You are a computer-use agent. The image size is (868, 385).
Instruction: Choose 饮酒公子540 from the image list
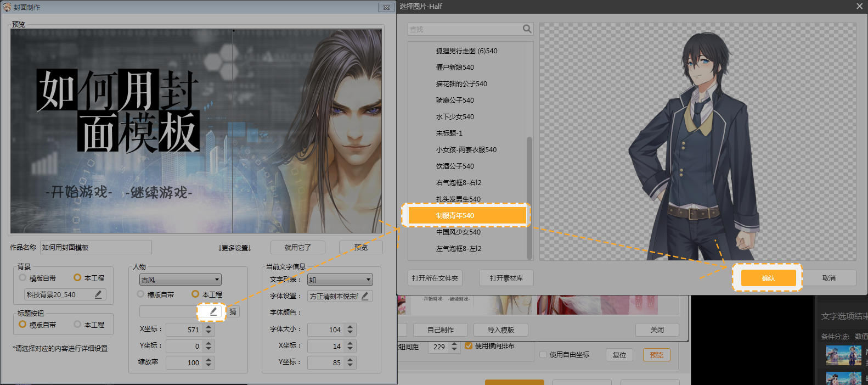[455, 166]
